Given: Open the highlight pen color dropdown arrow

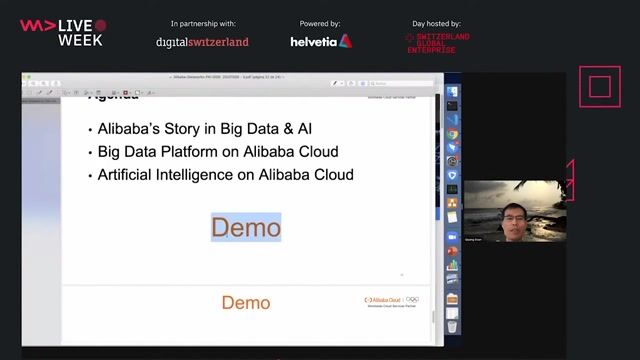Looking at the screenshot, I should 342,83.
